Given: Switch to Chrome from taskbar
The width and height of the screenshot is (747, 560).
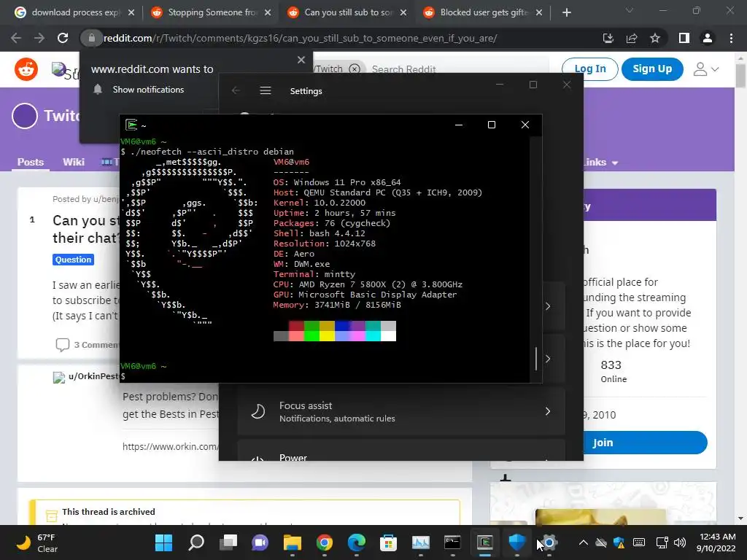Looking at the screenshot, I should (x=325, y=542).
